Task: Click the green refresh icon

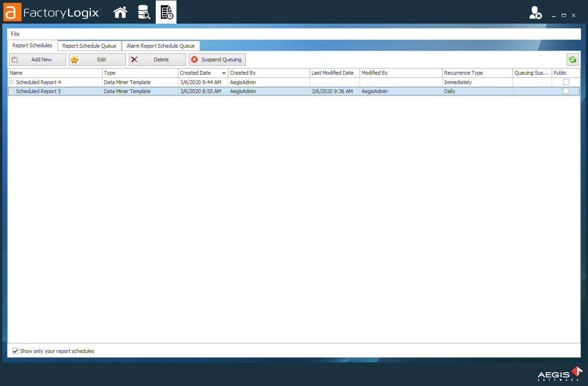Action: point(572,60)
